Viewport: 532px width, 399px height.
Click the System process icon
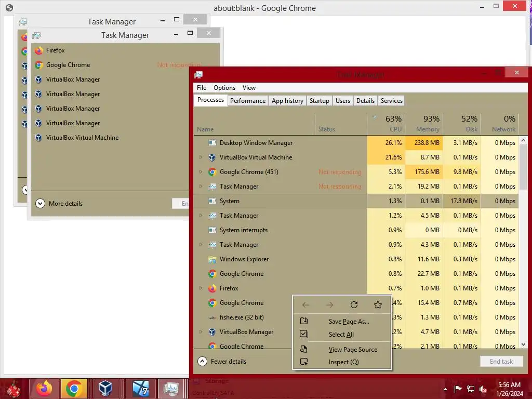[x=212, y=201]
